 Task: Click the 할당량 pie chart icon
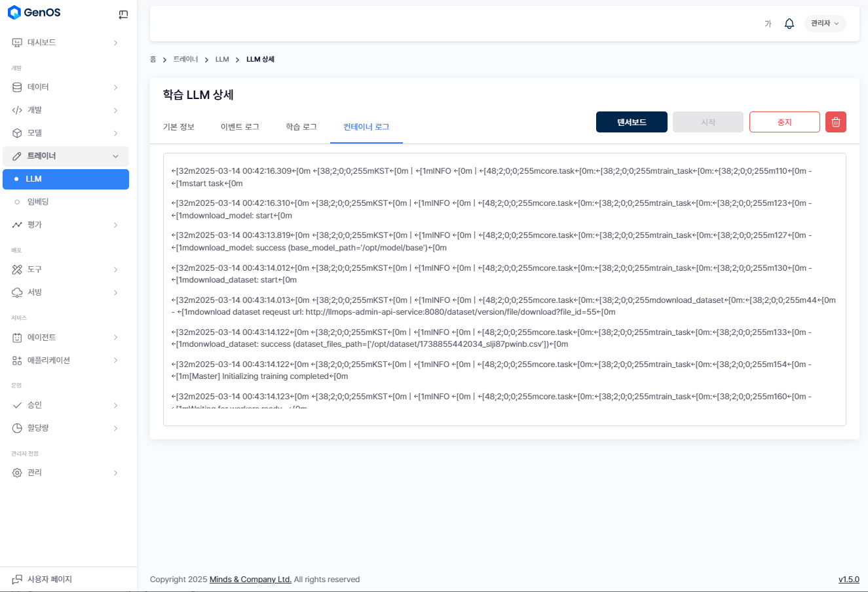[17, 428]
